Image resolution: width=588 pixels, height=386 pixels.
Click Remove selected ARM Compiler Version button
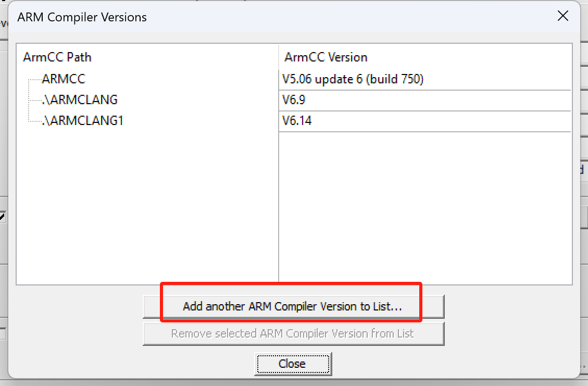[x=293, y=333]
